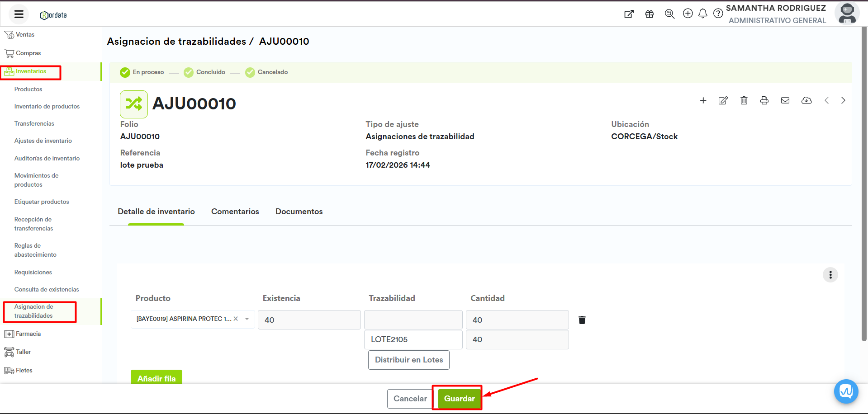868x414 pixels.
Task: Remove product row with trash icon
Action: coord(582,320)
